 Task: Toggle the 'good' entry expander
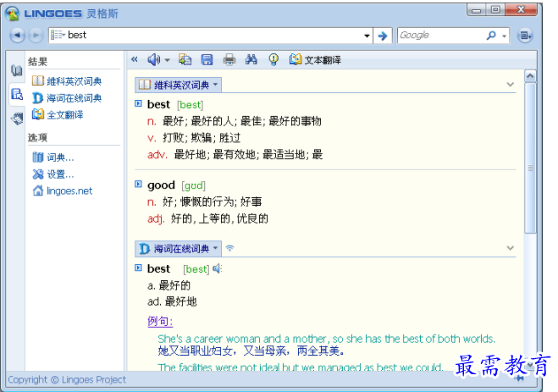(x=138, y=185)
